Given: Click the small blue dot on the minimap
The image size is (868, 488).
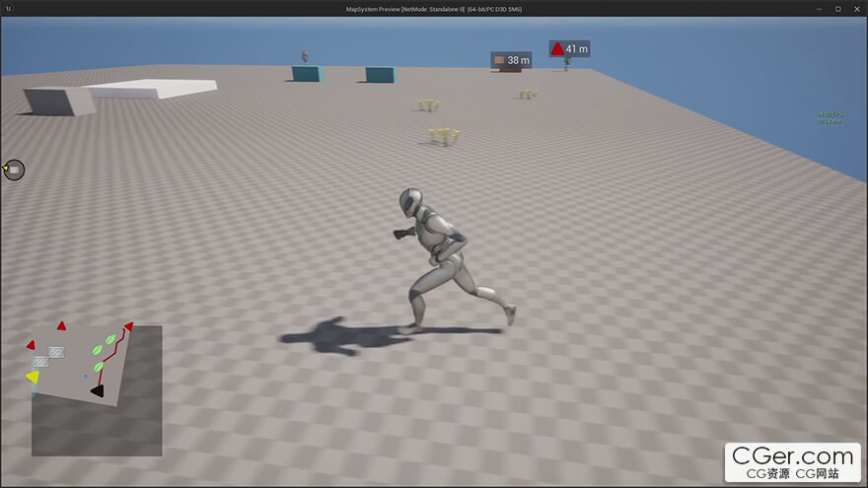Looking at the screenshot, I should click(x=87, y=377).
